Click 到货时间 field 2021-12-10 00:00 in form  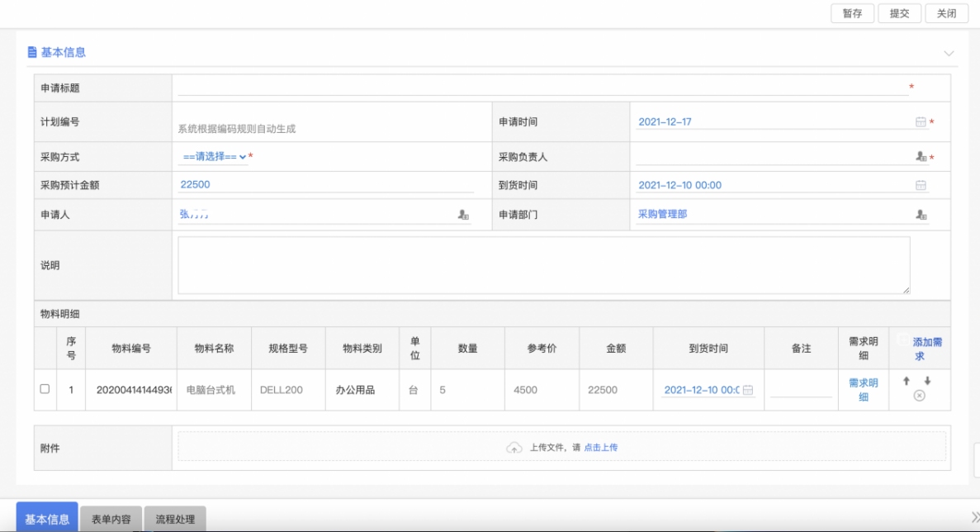(775, 185)
